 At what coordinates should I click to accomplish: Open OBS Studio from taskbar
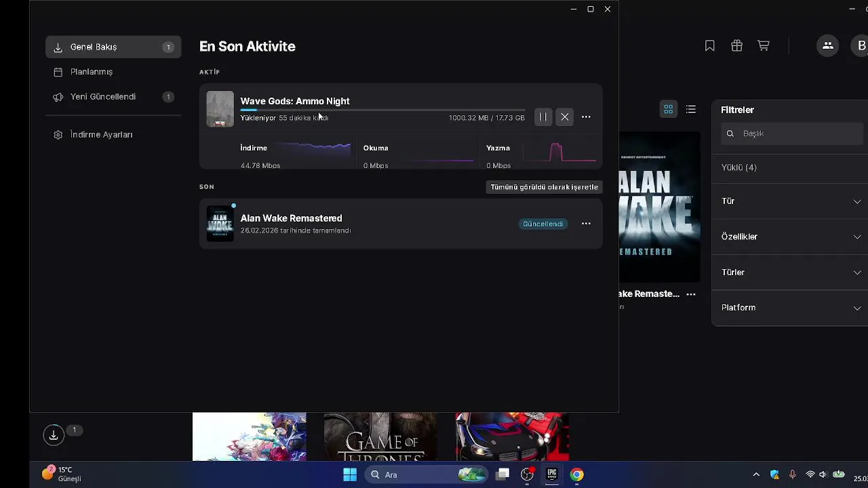tap(527, 474)
